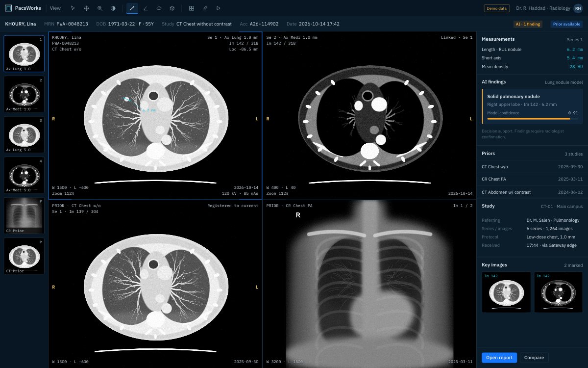
Task: Open the View menu
Action: [x=55, y=8]
